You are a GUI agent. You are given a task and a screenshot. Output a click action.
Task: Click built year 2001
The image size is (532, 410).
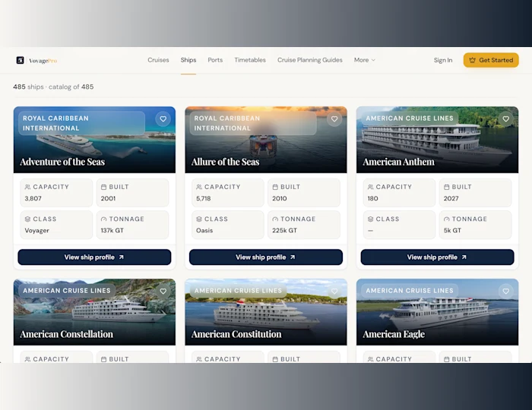click(x=108, y=199)
